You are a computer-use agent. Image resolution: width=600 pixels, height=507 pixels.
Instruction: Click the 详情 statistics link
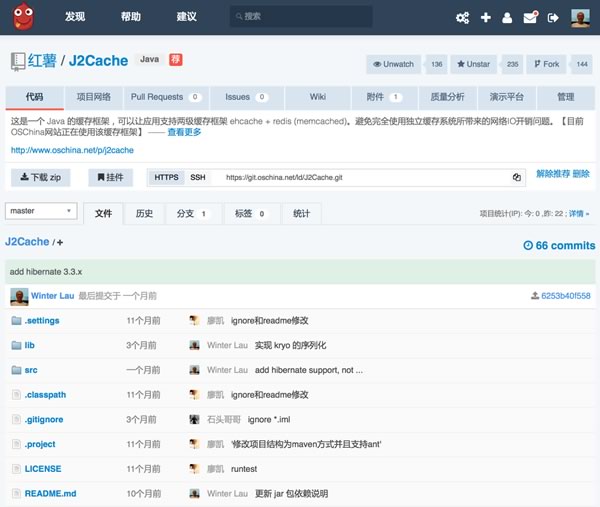(x=579, y=214)
